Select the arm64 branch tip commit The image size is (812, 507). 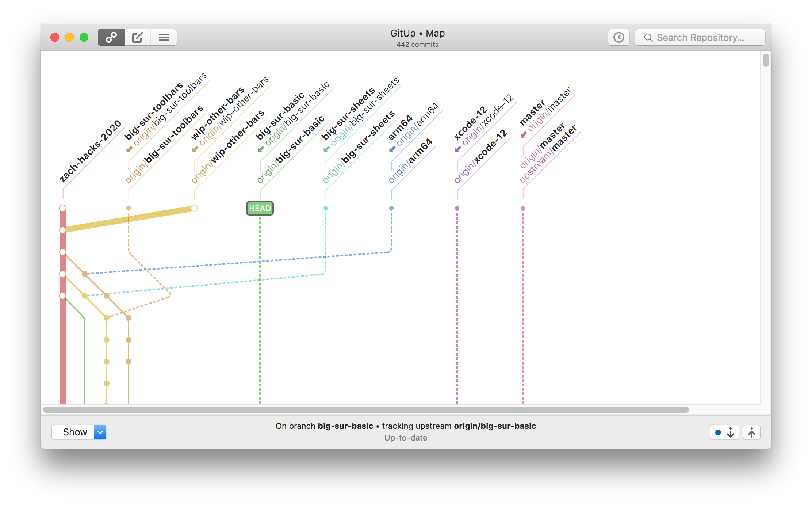click(x=391, y=208)
